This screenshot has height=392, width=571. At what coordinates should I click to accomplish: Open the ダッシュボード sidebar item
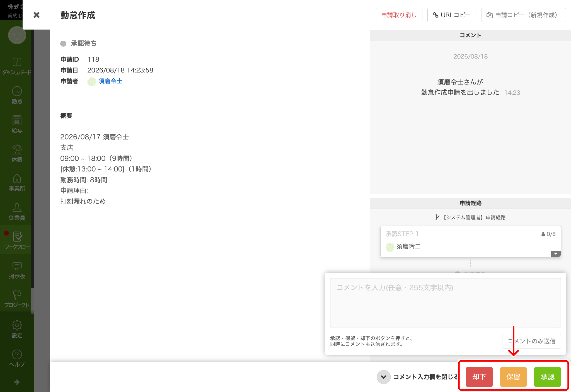point(17,66)
